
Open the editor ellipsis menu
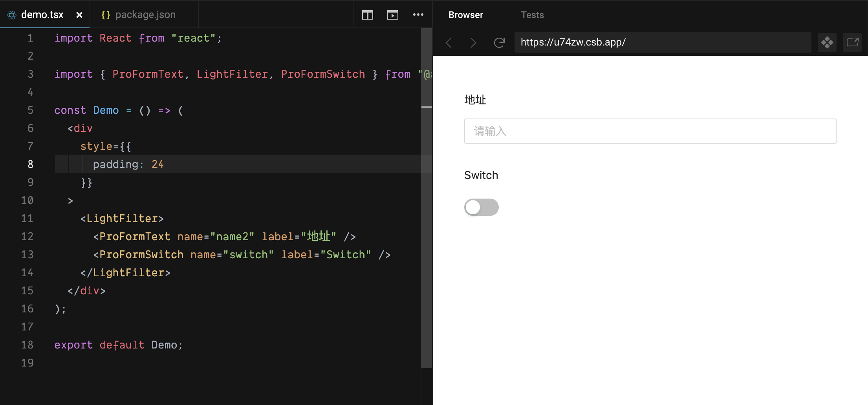click(418, 15)
